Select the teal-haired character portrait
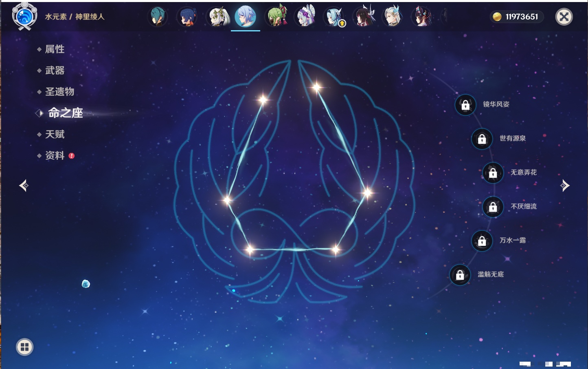The width and height of the screenshot is (588, 369). [x=157, y=17]
